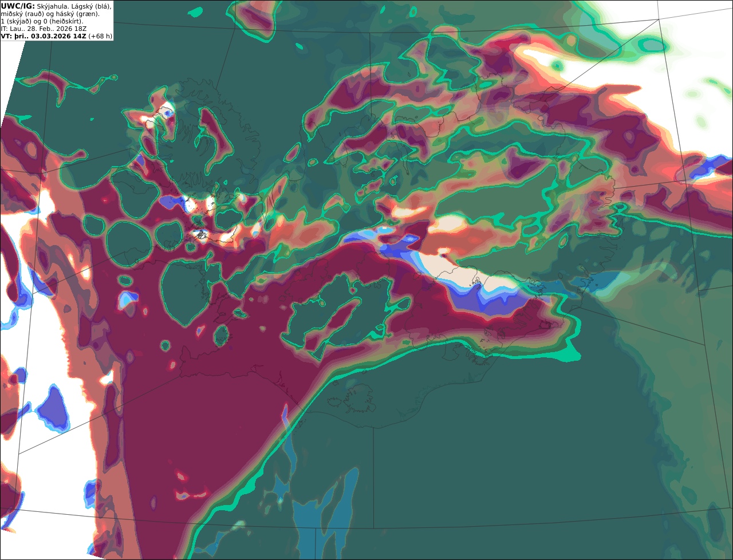733x560 pixels.
Task: Click the valid time 'VT: þri.. 03.03.2026 14Z'
Action: click(x=44, y=36)
